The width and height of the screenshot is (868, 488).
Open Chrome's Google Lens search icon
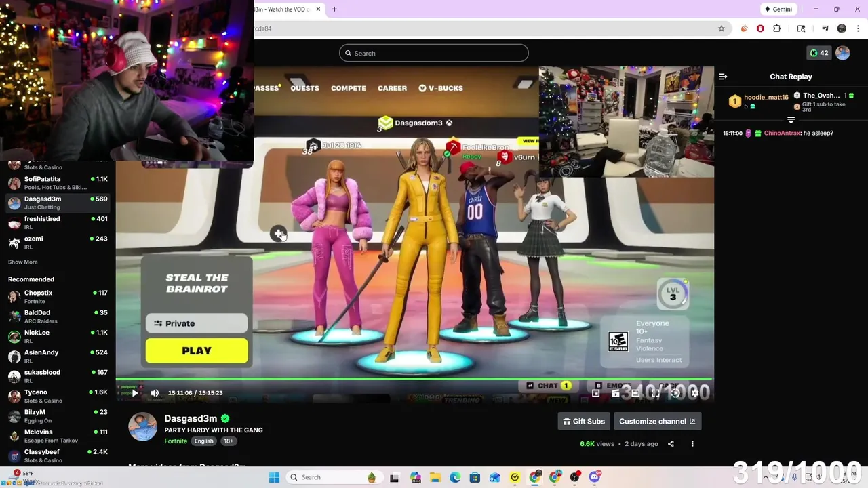[801, 28]
